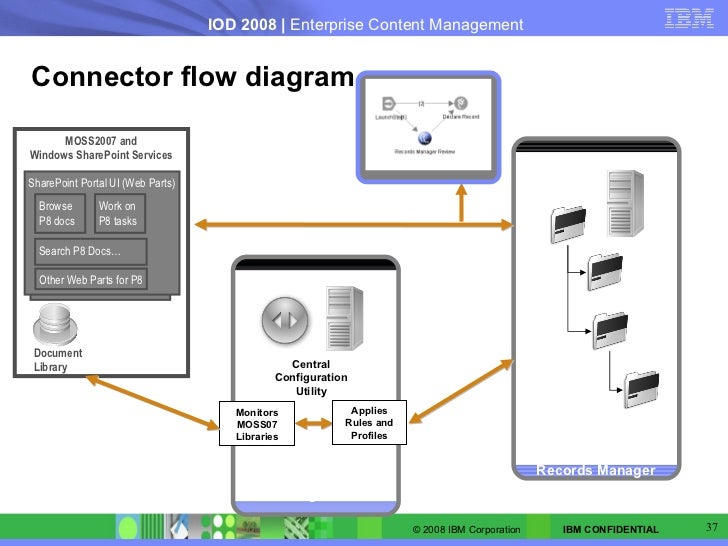Click the Search P8 Docs... box
The image size is (728, 546).
point(91,251)
